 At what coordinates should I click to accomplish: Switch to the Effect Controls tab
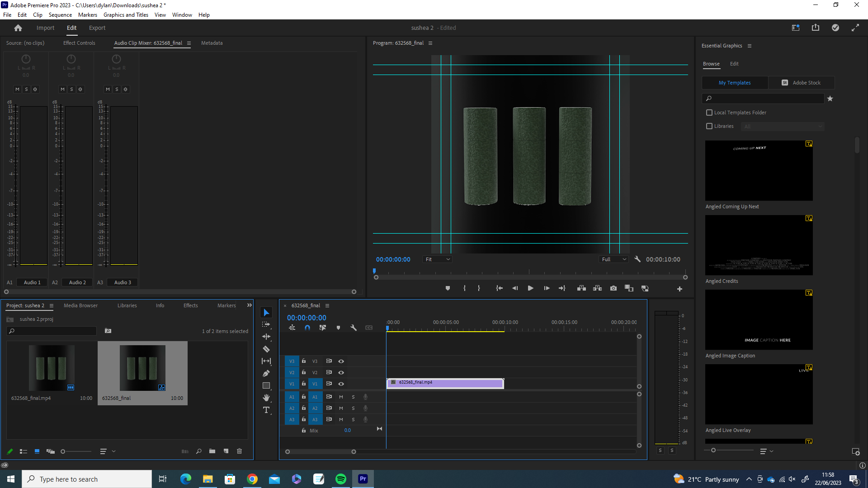click(79, 43)
